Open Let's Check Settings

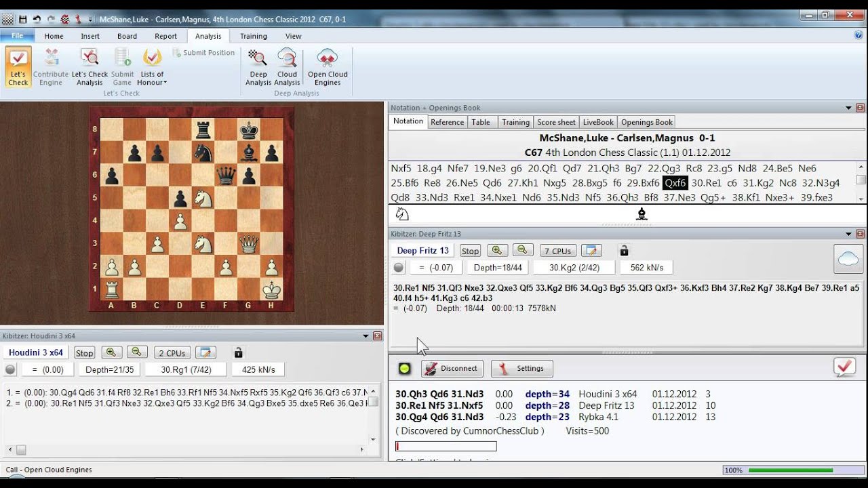[x=522, y=369]
